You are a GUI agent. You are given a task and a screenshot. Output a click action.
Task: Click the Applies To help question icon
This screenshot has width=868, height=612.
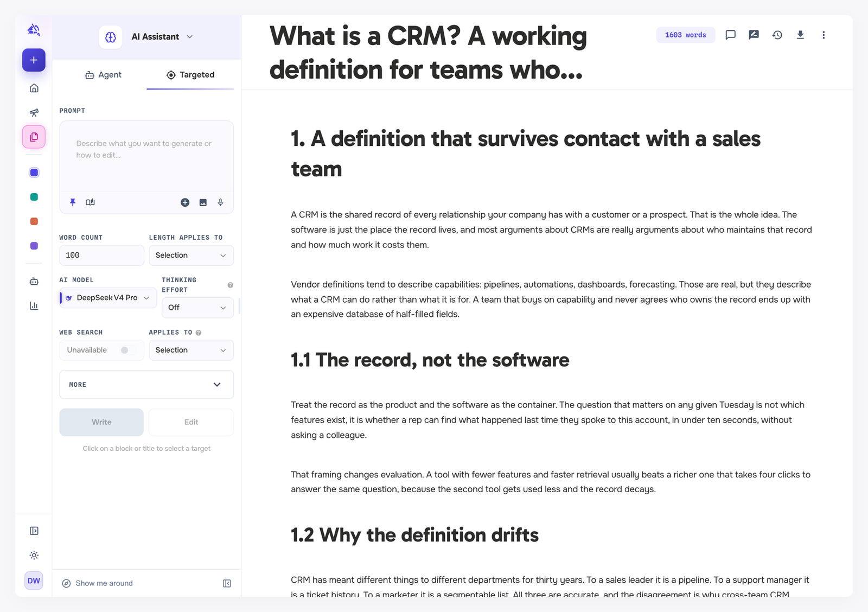199,333
